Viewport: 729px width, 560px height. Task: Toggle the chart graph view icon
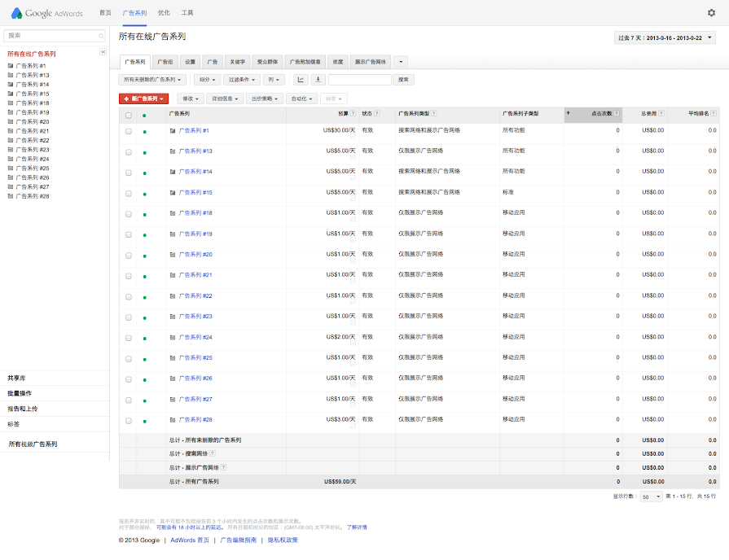click(x=301, y=80)
